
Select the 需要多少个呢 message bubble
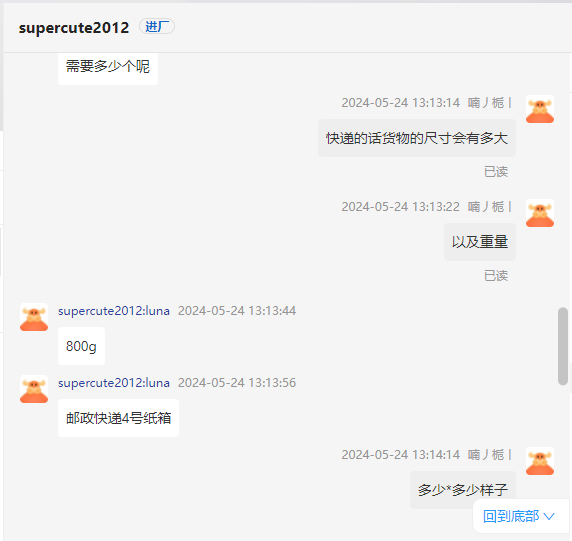pyautogui.click(x=108, y=68)
